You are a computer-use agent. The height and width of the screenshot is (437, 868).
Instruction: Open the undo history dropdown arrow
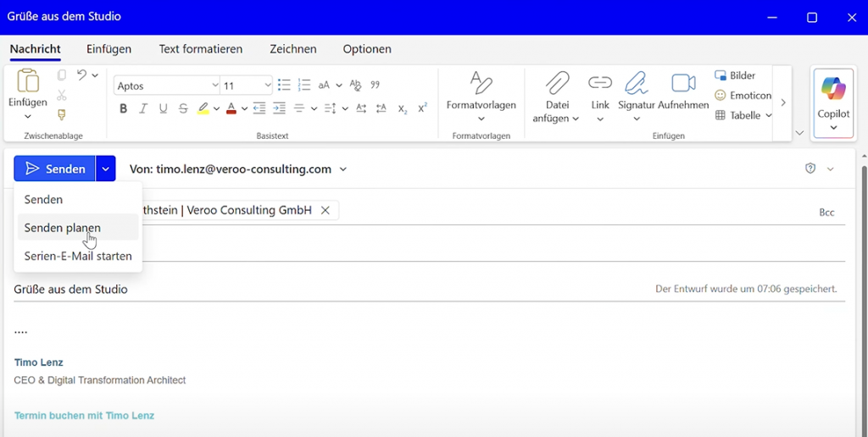point(95,75)
